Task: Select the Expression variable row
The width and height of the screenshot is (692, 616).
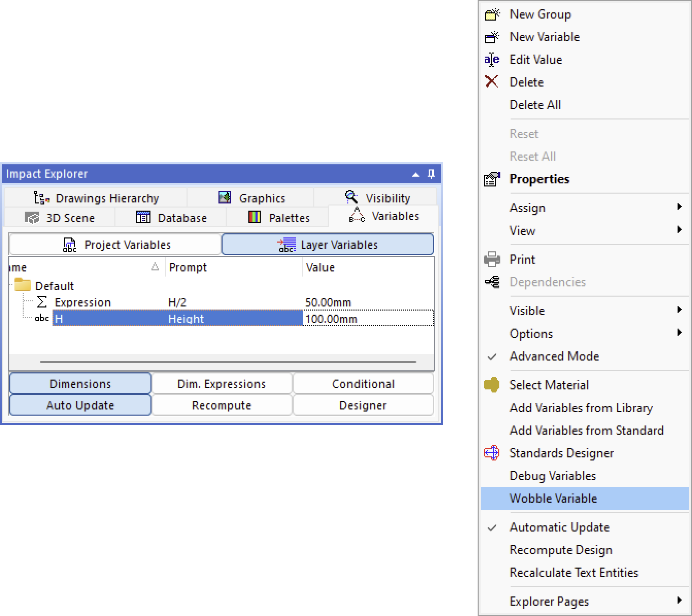Action: [x=222, y=302]
